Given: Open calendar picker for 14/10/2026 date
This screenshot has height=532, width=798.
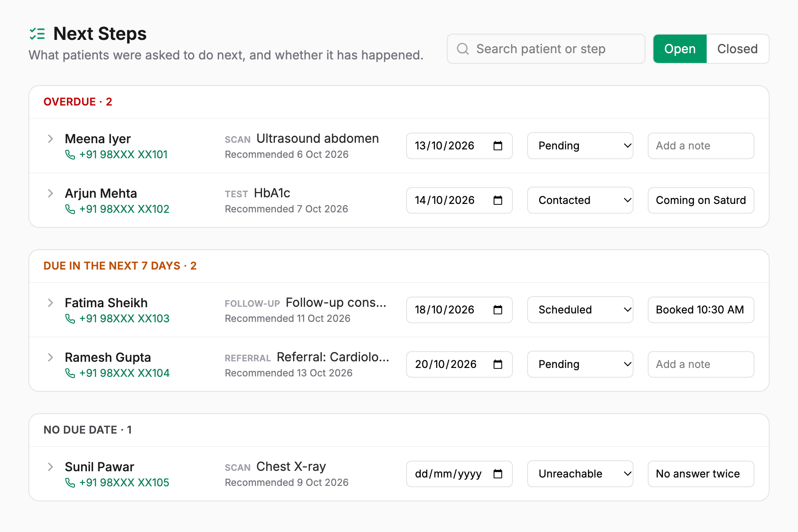Looking at the screenshot, I should point(498,200).
